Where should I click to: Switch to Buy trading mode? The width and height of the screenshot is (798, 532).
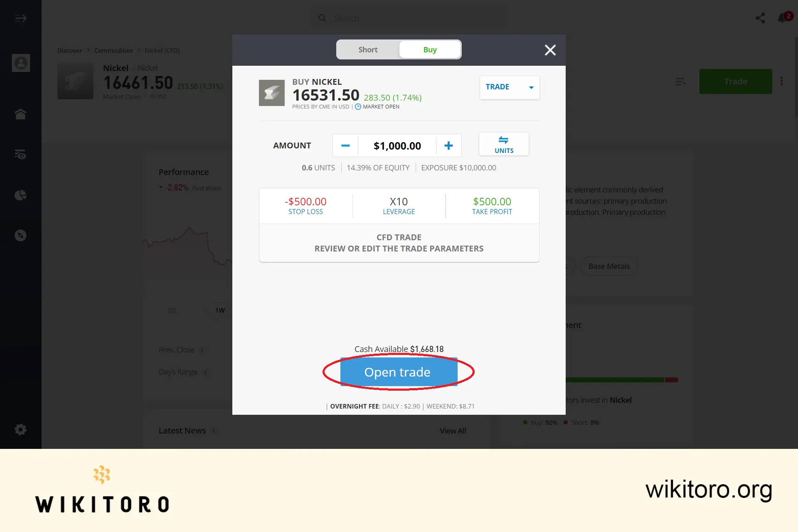pos(430,49)
